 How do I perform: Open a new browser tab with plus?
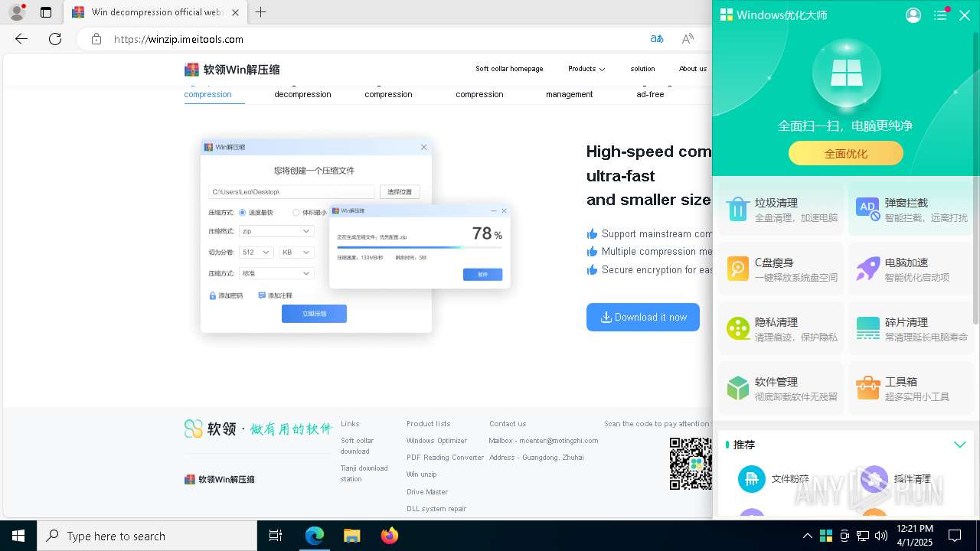pyautogui.click(x=260, y=12)
